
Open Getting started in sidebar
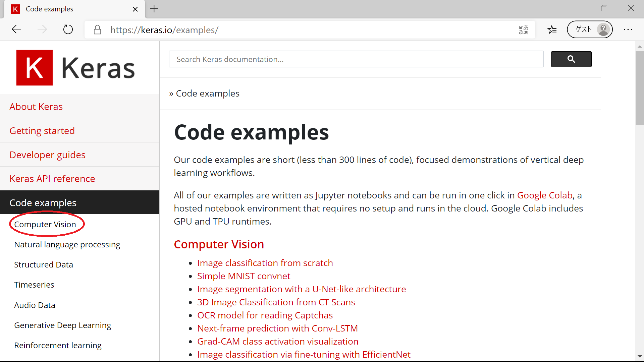tap(79, 130)
